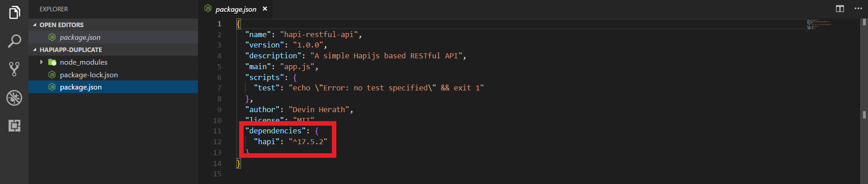Click the line number 7 in gutter
Viewport: 868px width, 184px height.
pos(219,88)
